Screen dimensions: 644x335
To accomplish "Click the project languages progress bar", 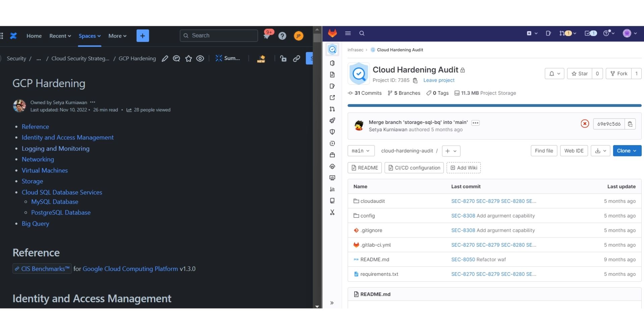I will (494, 106).
